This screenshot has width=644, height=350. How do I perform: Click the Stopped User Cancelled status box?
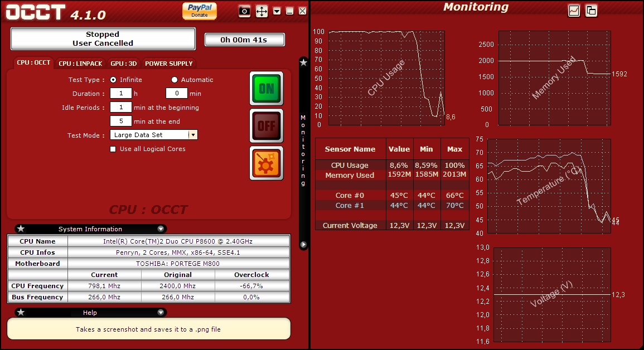pos(103,38)
